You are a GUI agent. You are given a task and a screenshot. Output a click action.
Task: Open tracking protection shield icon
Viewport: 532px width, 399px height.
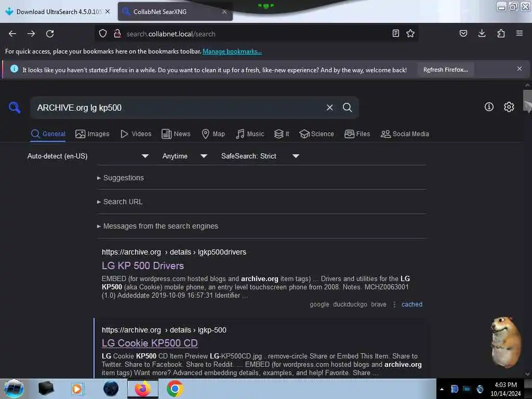tap(103, 34)
